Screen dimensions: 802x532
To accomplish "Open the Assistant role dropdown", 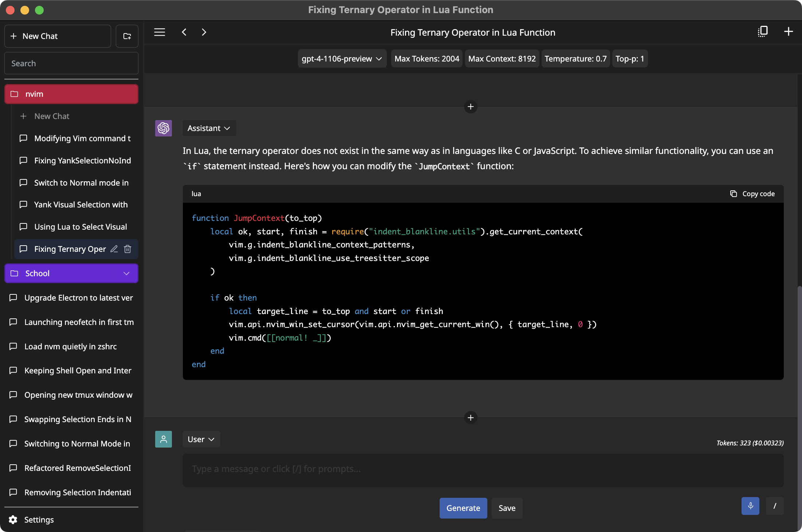I will pos(209,128).
